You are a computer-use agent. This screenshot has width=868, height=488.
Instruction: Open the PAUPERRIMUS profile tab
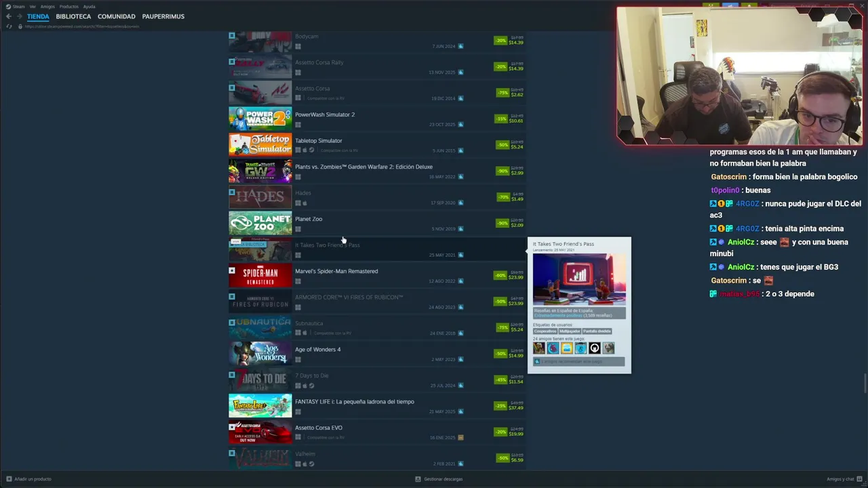tap(163, 16)
